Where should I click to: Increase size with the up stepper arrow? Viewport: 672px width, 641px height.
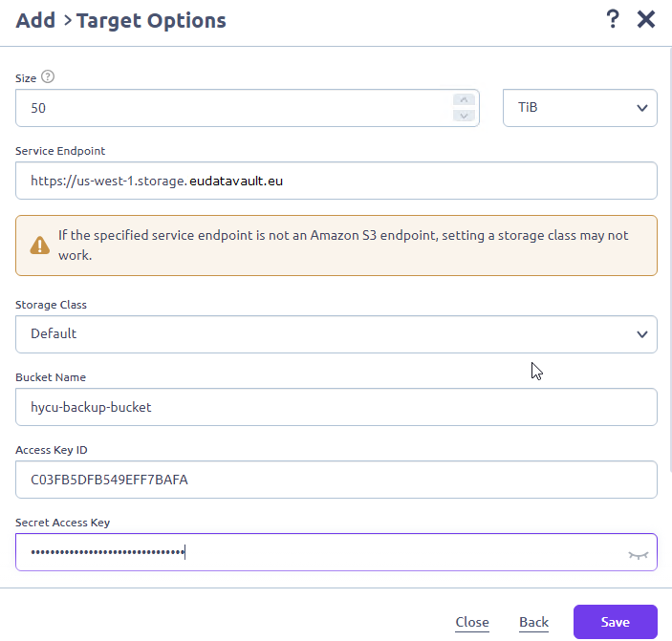click(464, 99)
